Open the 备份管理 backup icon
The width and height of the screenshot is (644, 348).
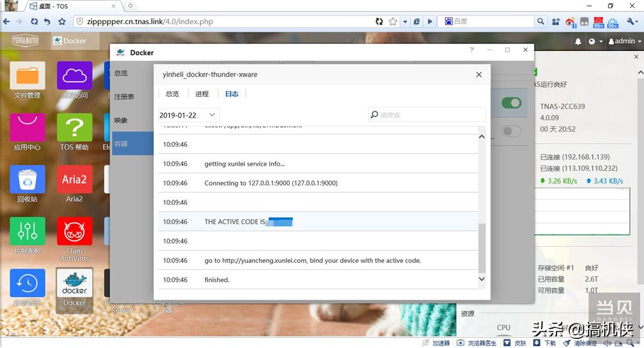pos(27,283)
